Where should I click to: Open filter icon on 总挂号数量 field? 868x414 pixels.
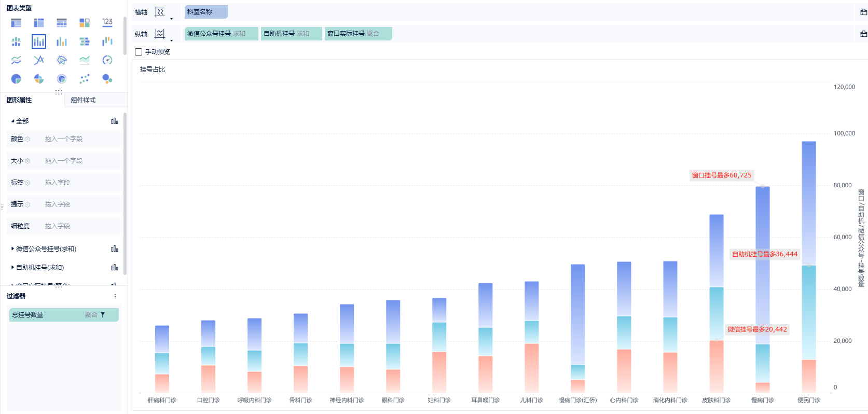click(x=103, y=315)
